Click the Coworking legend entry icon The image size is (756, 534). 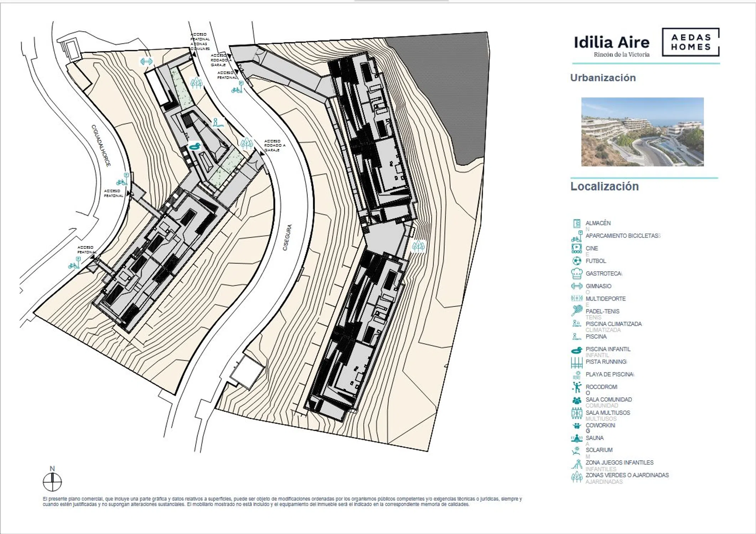click(x=577, y=426)
